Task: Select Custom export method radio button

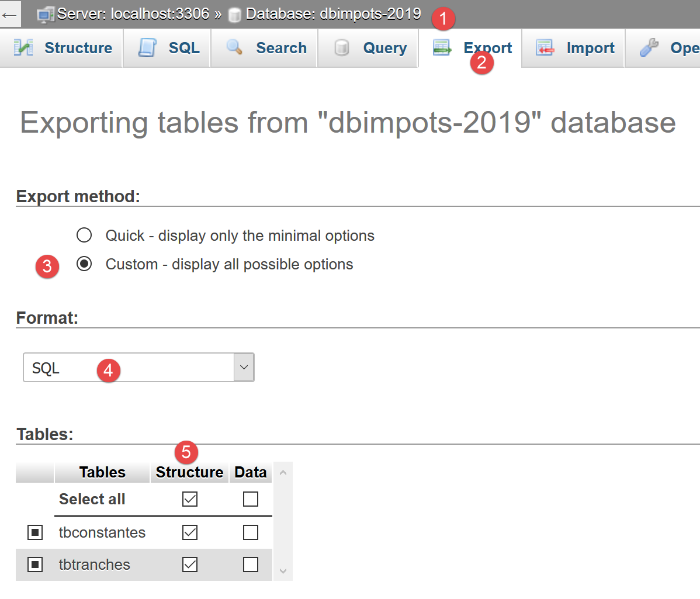Action: pyautogui.click(x=84, y=264)
